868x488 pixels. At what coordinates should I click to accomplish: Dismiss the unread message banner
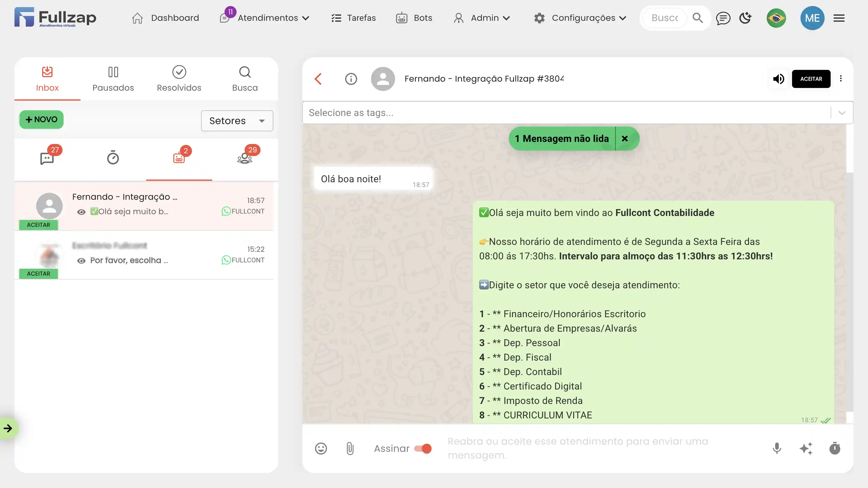[625, 139]
